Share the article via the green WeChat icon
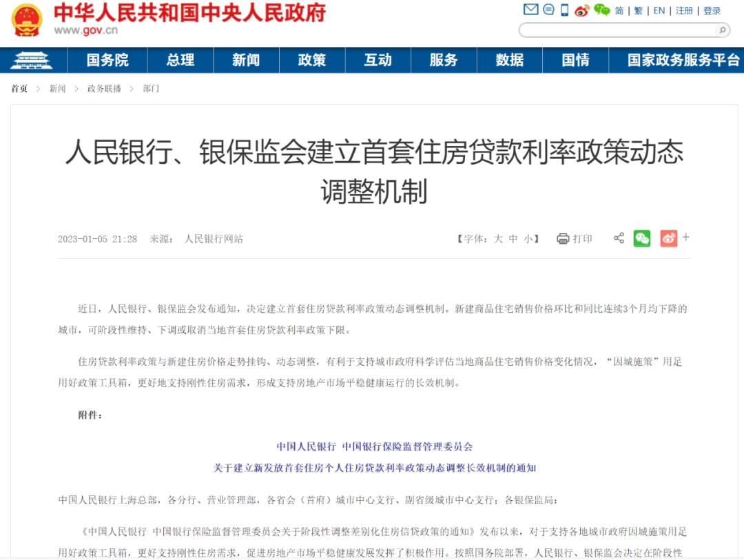The height and width of the screenshot is (560, 744). [x=642, y=237]
